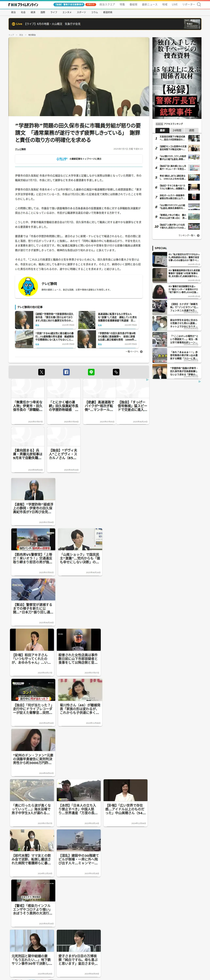The width and height of the screenshot is (210, 980).
Task: Click the テレビ静岡 mascot avatar icon
Action: [x=28, y=287]
